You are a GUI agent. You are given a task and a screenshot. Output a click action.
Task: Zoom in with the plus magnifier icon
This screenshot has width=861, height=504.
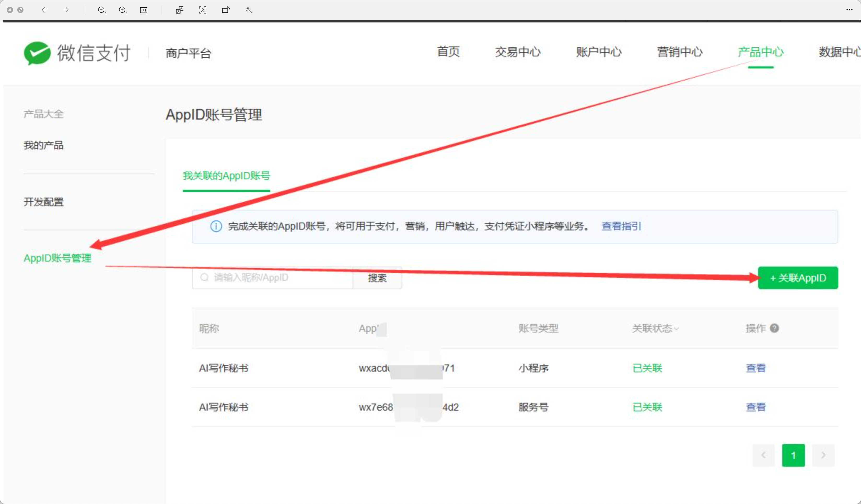(x=123, y=10)
